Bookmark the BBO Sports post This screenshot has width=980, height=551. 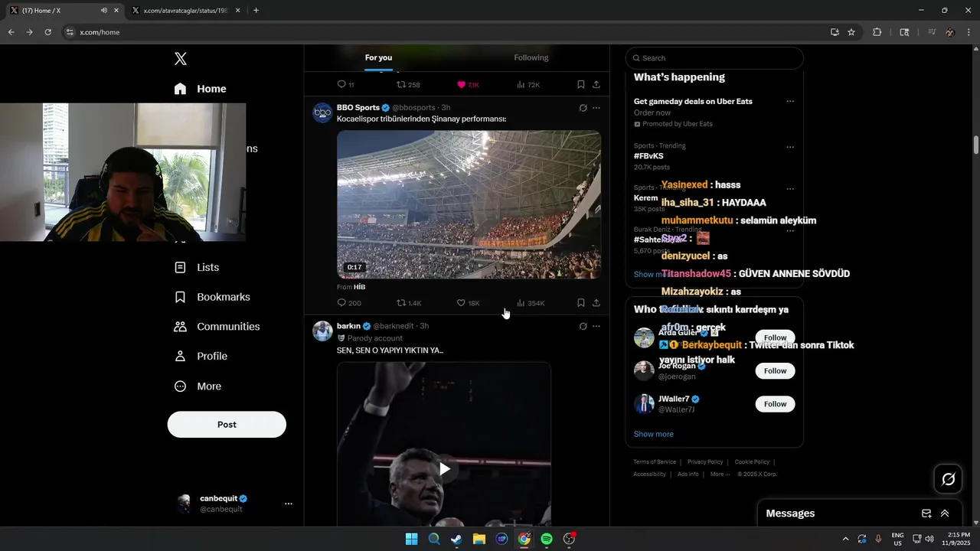(x=581, y=303)
